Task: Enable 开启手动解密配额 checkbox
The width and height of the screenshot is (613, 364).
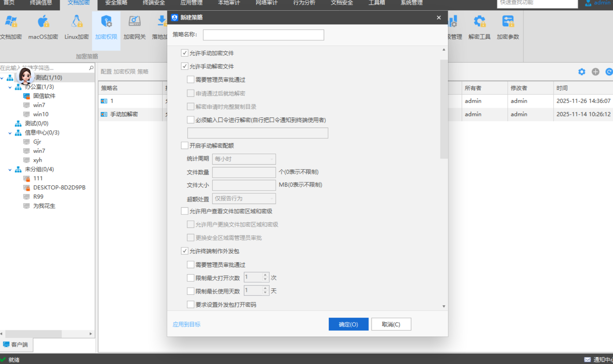Action: (184, 146)
